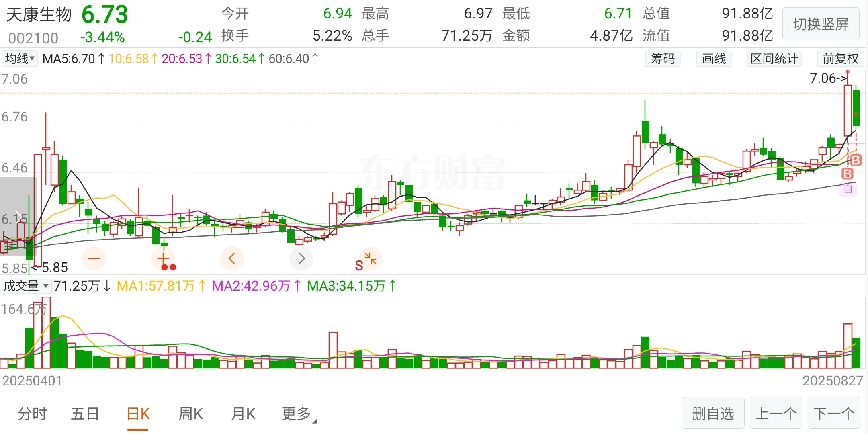
Task: Click the zoom out minus icon
Action: 94,258
